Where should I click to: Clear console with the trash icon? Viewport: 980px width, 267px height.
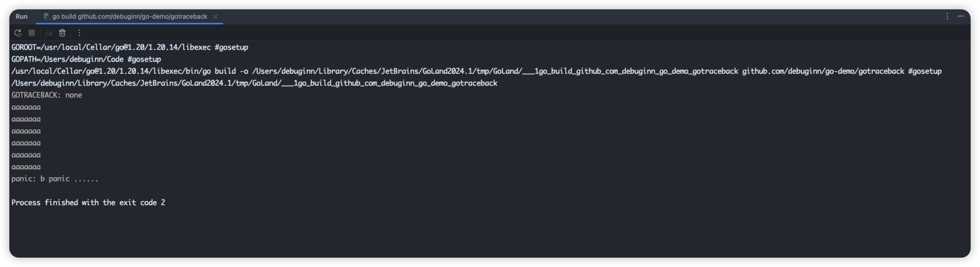click(x=62, y=33)
